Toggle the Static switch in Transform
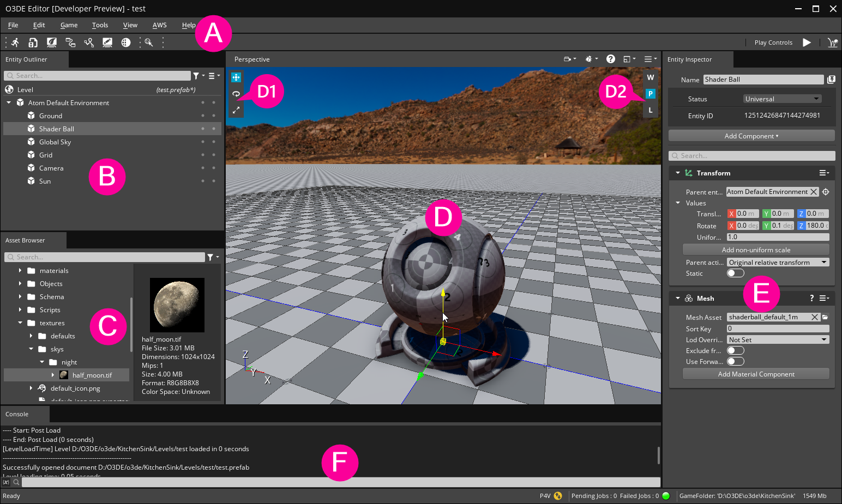The height and width of the screenshot is (504, 842). (735, 273)
